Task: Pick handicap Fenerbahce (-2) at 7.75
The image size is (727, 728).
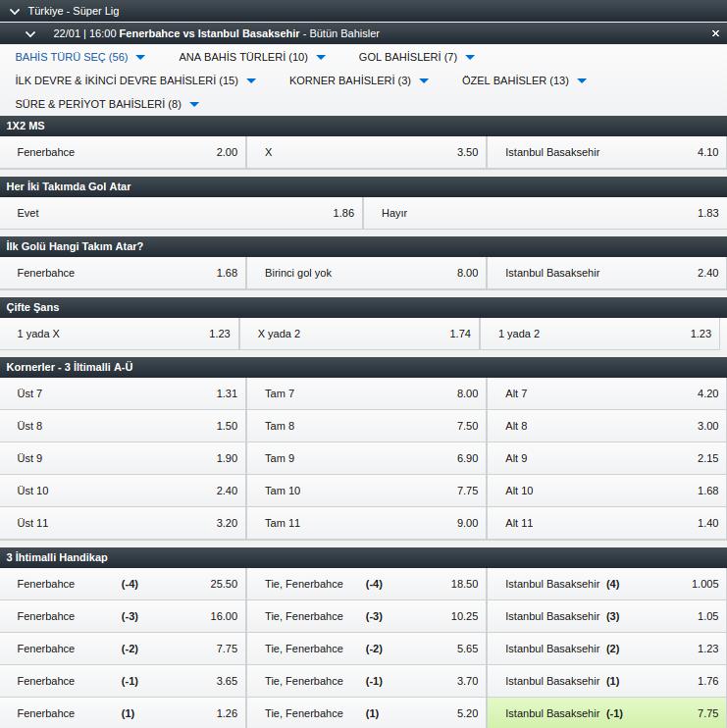Action: [123, 649]
